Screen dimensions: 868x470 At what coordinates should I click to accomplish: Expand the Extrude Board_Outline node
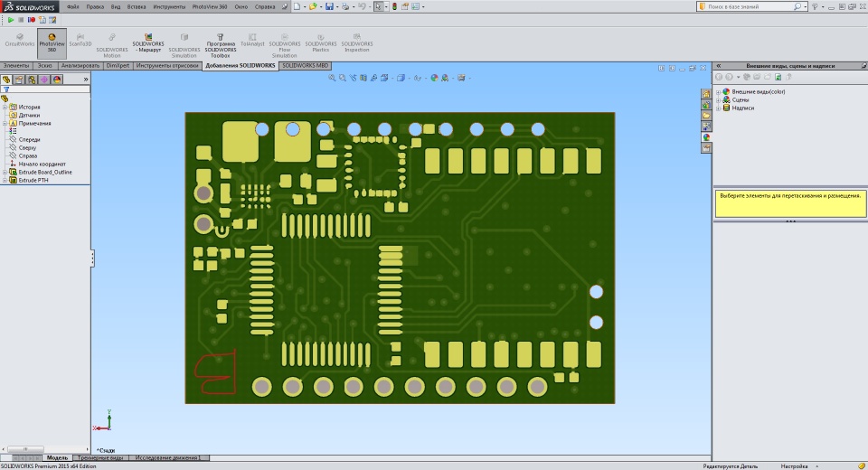tap(5, 172)
